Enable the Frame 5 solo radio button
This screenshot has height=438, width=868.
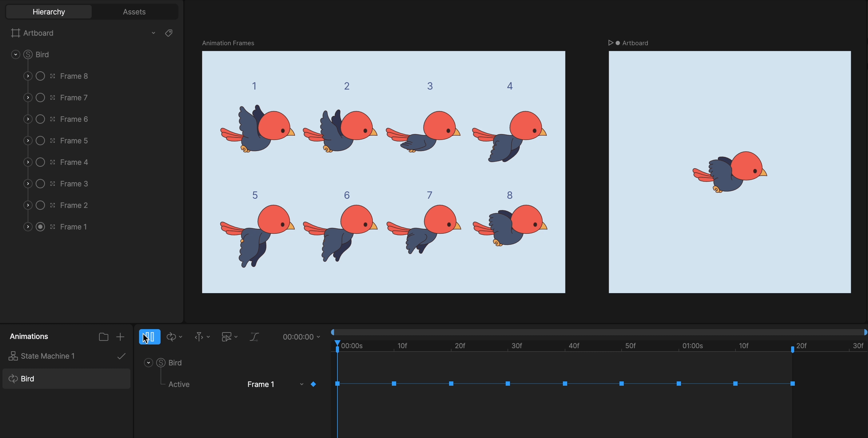[40, 141]
